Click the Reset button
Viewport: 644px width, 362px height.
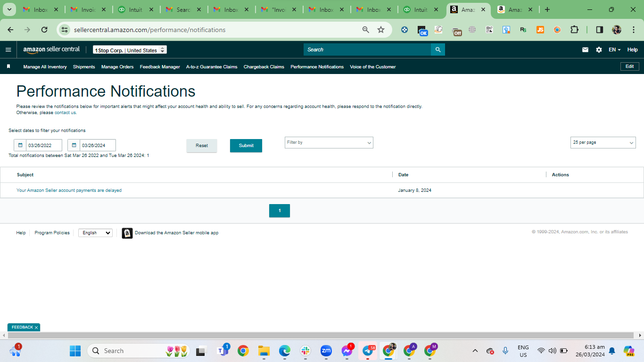[x=202, y=146]
